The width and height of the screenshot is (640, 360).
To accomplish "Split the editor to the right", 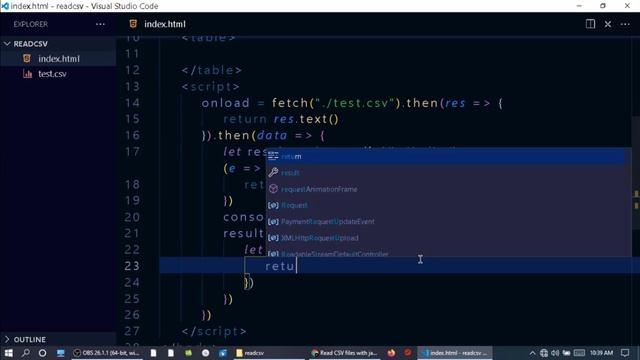I will pyautogui.click(x=590, y=24).
